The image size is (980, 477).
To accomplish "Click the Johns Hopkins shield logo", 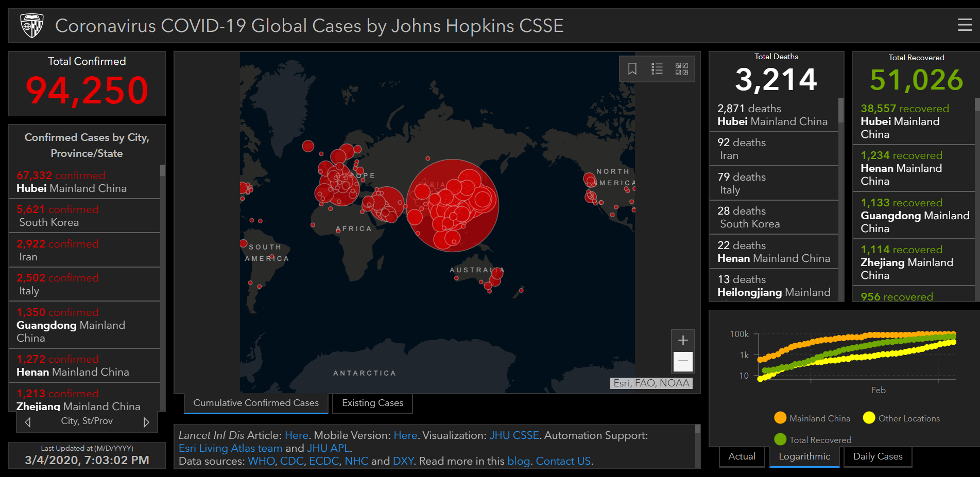I will click(x=32, y=25).
